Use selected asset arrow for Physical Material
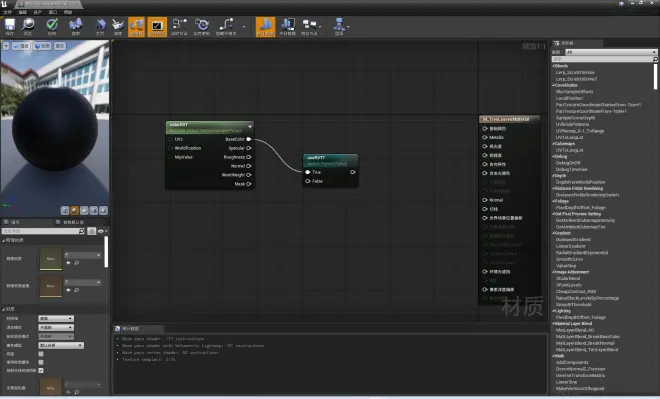 click(69, 263)
